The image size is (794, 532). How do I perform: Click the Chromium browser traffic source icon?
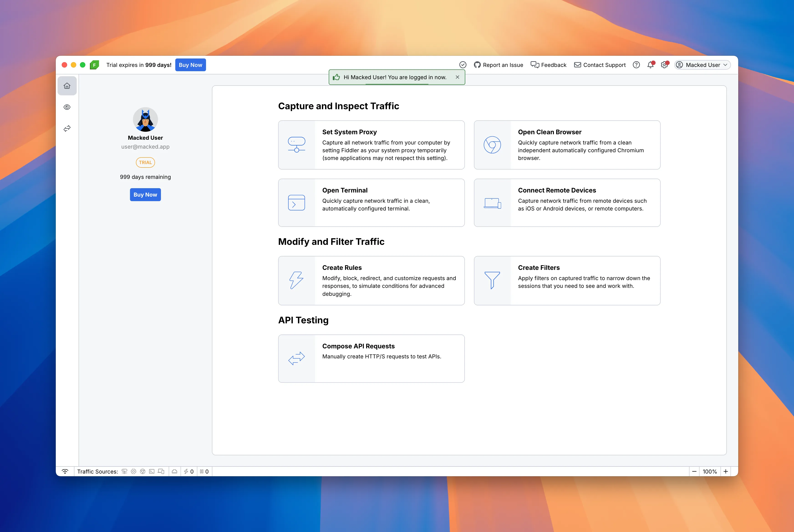[143, 471]
